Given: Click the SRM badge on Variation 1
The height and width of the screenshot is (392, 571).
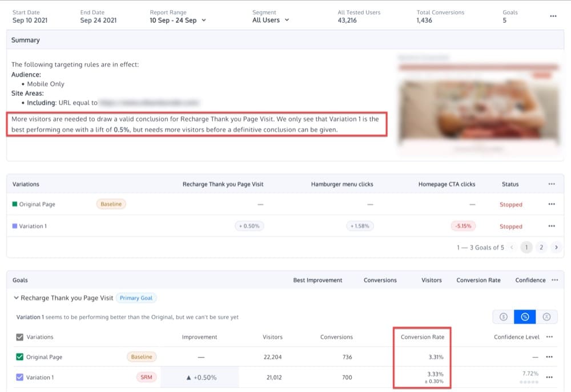Looking at the screenshot, I should tap(146, 377).
